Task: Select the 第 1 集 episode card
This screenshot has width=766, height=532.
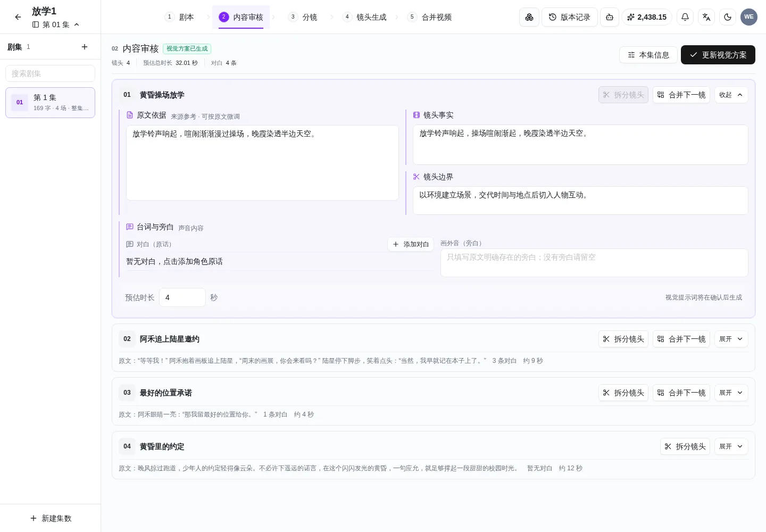Action: (x=51, y=103)
